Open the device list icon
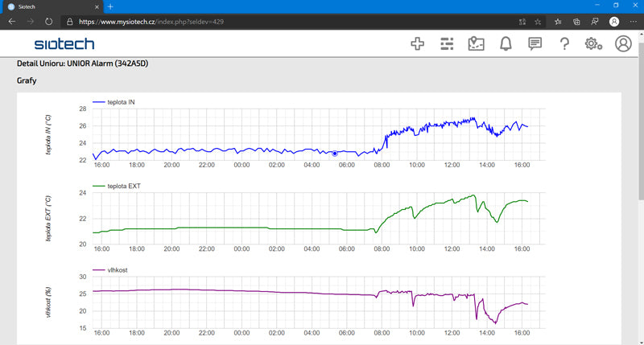 pyautogui.click(x=447, y=43)
